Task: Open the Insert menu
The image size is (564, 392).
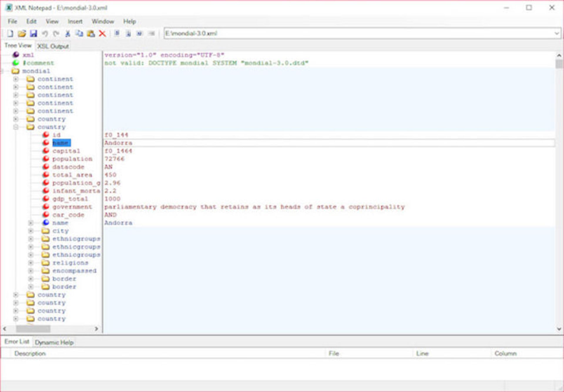Action: pyautogui.click(x=75, y=21)
